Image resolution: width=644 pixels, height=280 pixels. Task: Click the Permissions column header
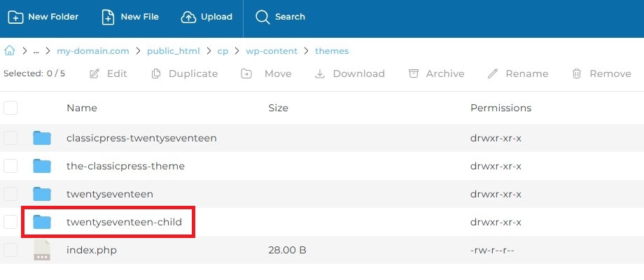coord(500,108)
